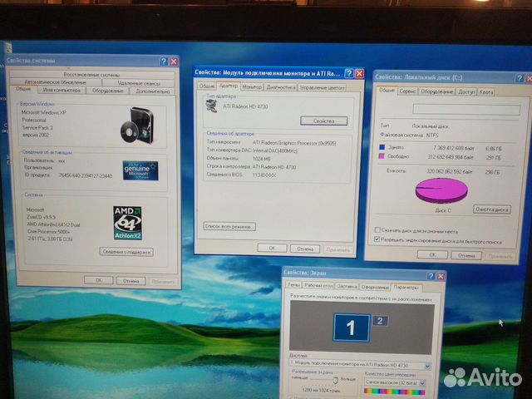Open the Оформление tab in Display Properties
Viewport: 532px width, 399px height.
[375, 287]
